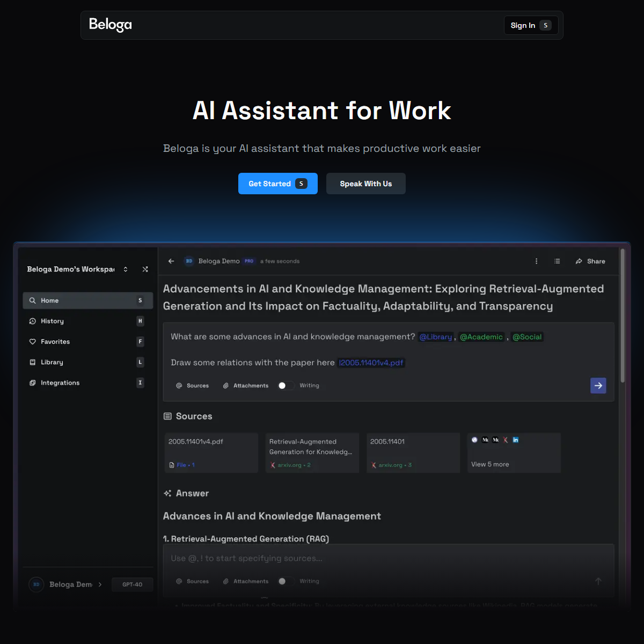644x644 pixels.
Task: Click the !2005.11401v4.pdf file reference
Action: tap(371, 363)
